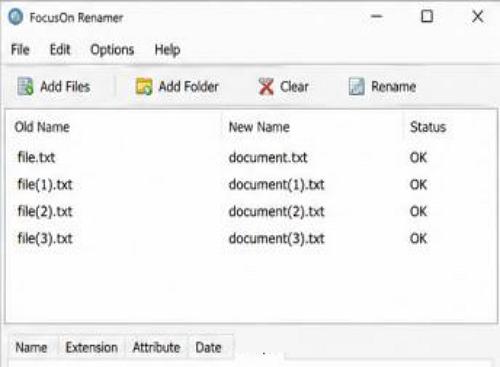The width and height of the screenshot is (500, 367).
Task: Open the File menu
Action: [x=20, y=50]
